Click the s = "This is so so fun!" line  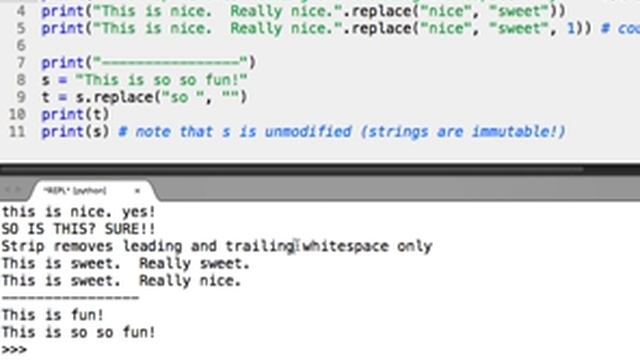coord(144,80)
